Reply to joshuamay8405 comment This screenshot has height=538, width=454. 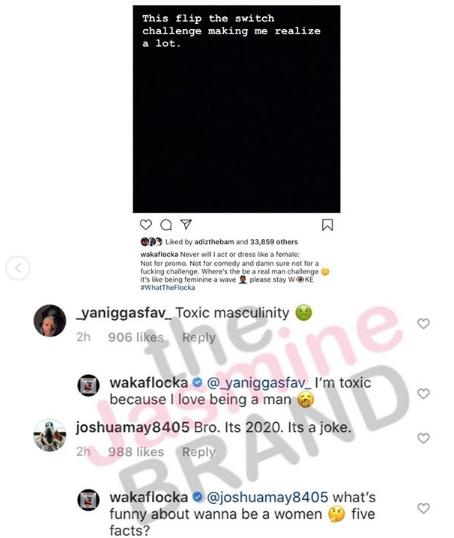tap(199, 452)
